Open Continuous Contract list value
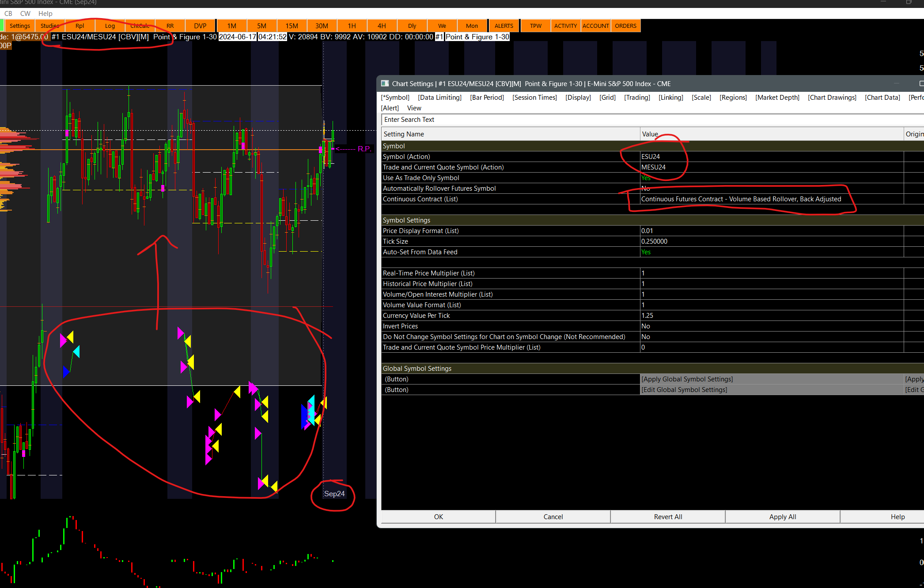This screenshot has width=924, height=588. 741,199
